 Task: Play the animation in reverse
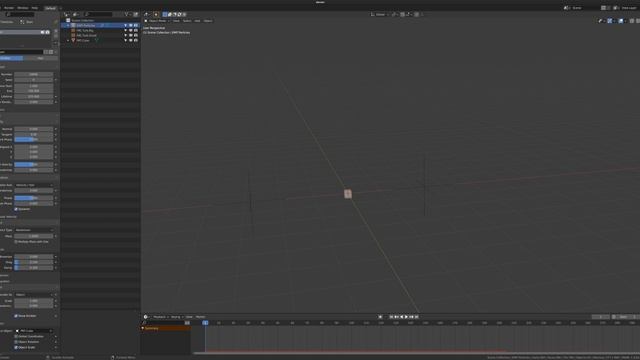(x=401, y=317)
